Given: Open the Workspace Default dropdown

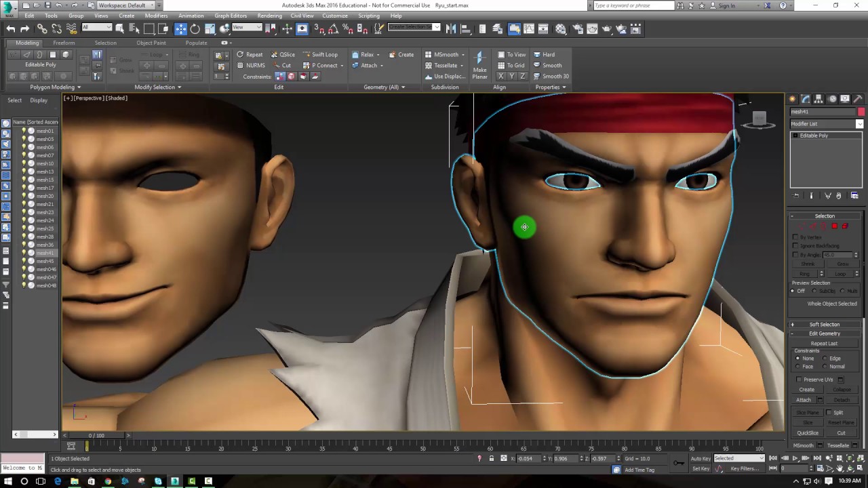Looking at the screenshot, I should click(125, 5).
